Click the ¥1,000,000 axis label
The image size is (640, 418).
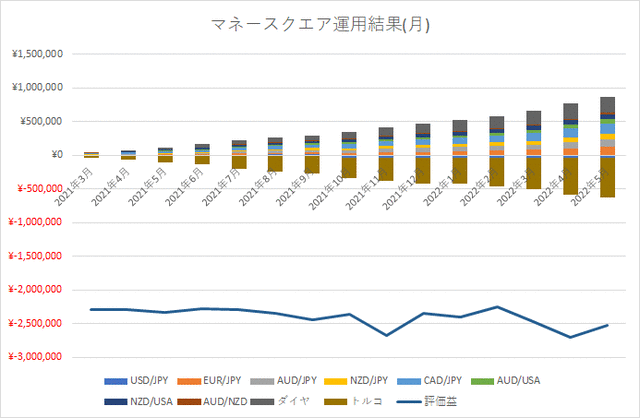pos(38,87)
